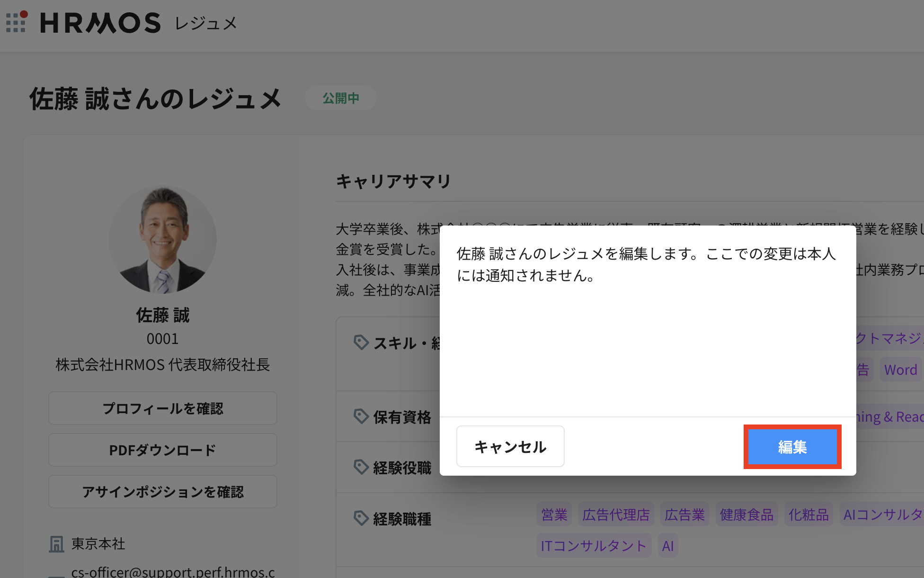Screen dimensions: 924x578
Task: Click the building icon next to 東京本社
Action: pos(57,543)
